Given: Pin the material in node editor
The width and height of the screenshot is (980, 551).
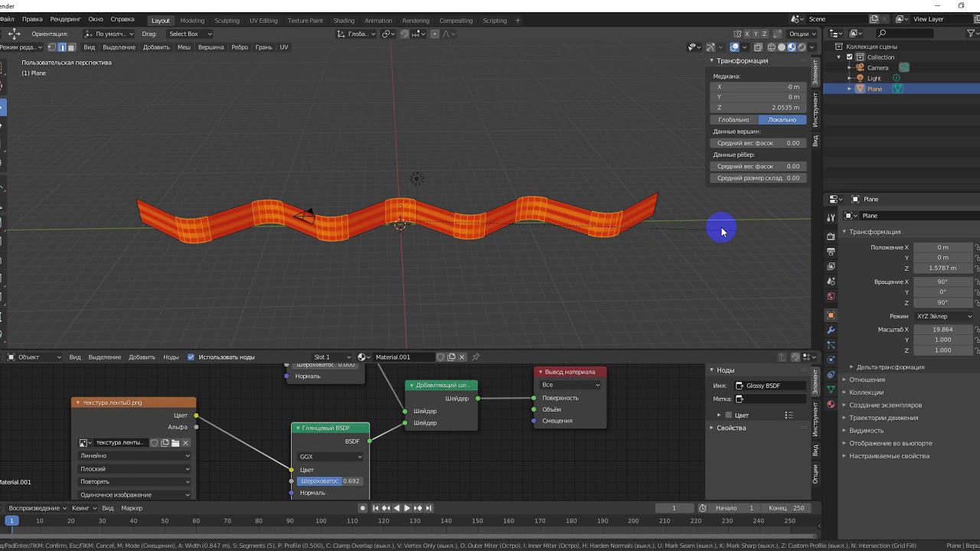Looking at the screenshot, I should pyautogui.click(x=475, y=357).
